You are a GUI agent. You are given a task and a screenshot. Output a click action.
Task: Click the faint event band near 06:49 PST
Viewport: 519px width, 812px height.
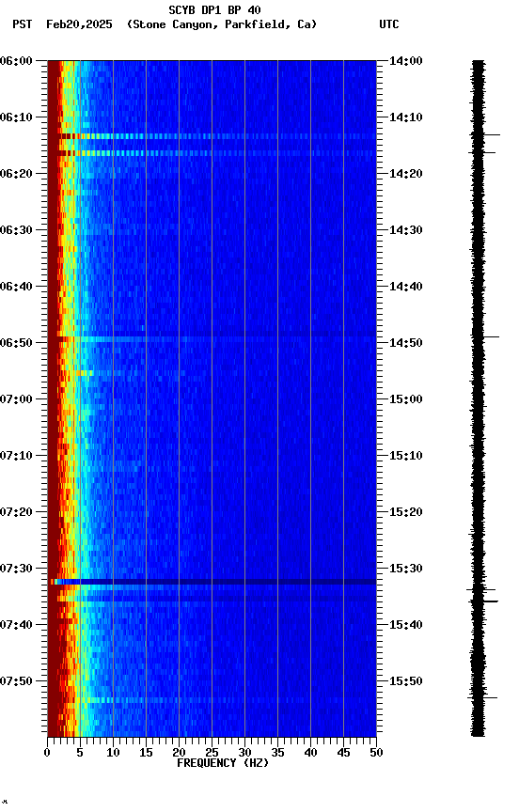point(212,339)
